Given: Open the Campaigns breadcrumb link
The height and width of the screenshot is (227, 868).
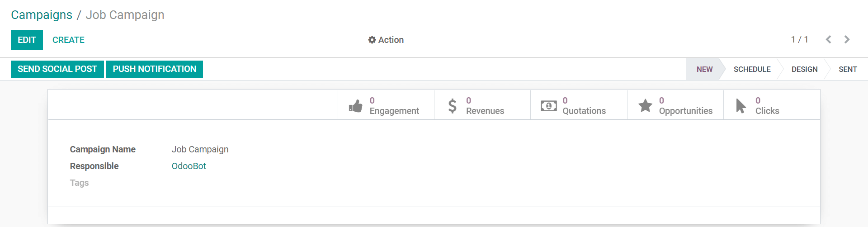Looking at the screenshot, I should point(42,15).
